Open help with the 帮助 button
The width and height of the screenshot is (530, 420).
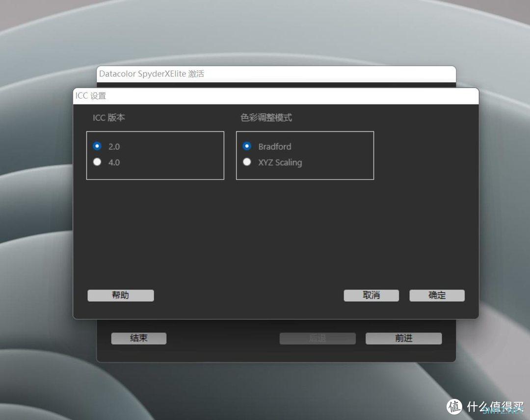tap(121, 295)
